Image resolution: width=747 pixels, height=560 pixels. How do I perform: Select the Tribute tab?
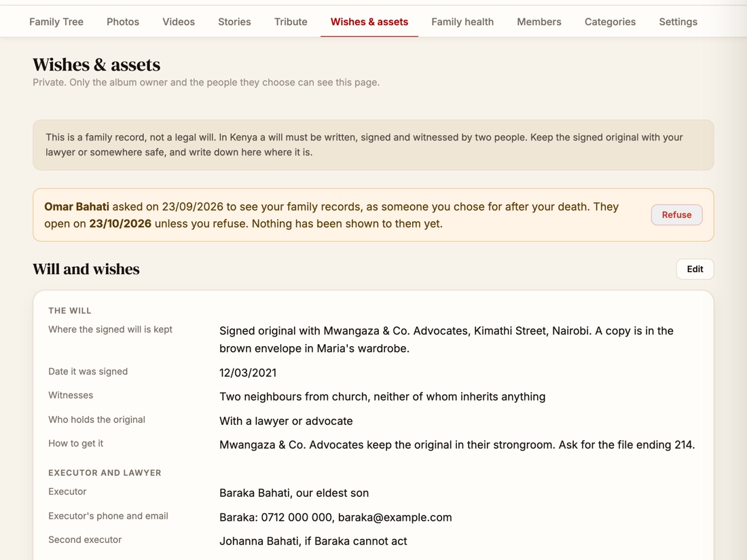[291, 22]
